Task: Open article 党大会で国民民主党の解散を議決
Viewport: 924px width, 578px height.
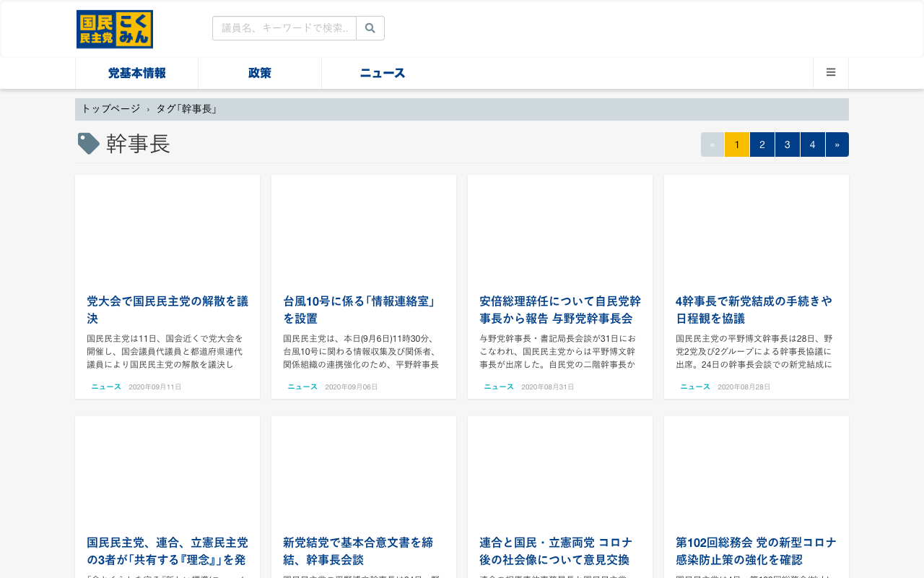Action: coord(167,310)
